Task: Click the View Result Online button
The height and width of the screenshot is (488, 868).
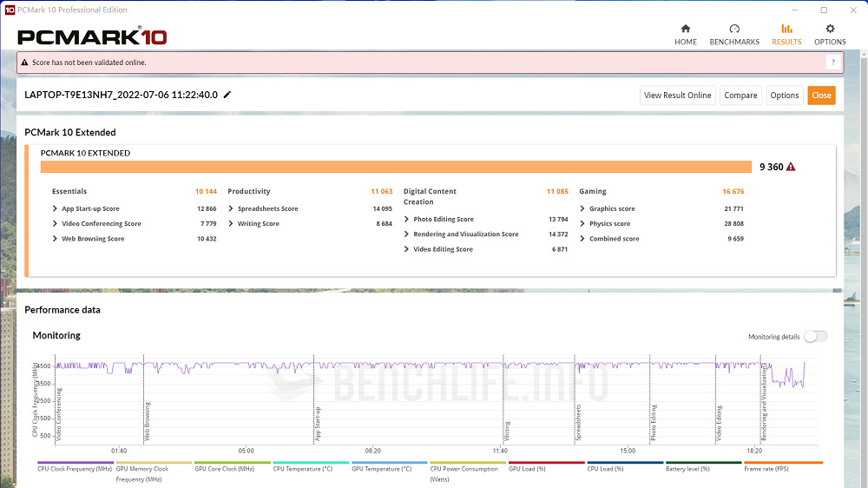Action: tap(677, 96)
